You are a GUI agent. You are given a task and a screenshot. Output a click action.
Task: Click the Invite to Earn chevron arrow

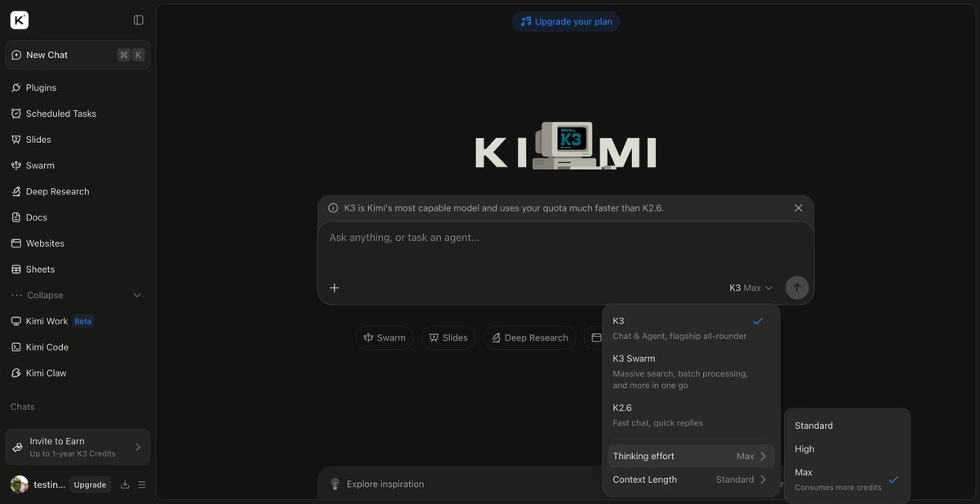[137, 447]
